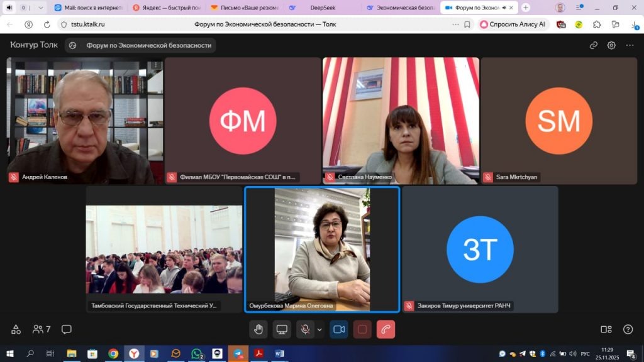Click the SM avatar of Sara Mkrtchyan
Screen dimensions: 644x362
point(558,121)
